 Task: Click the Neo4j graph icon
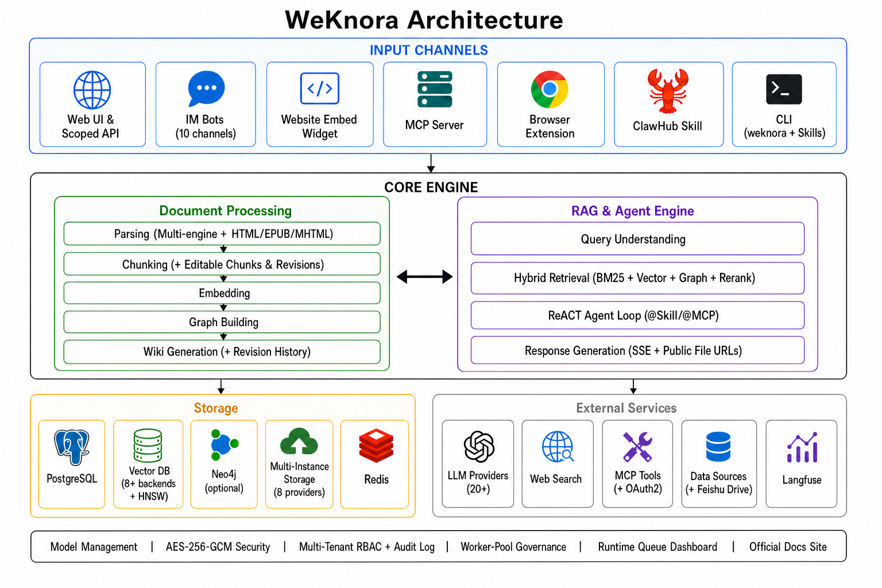(x=224, y=445)
